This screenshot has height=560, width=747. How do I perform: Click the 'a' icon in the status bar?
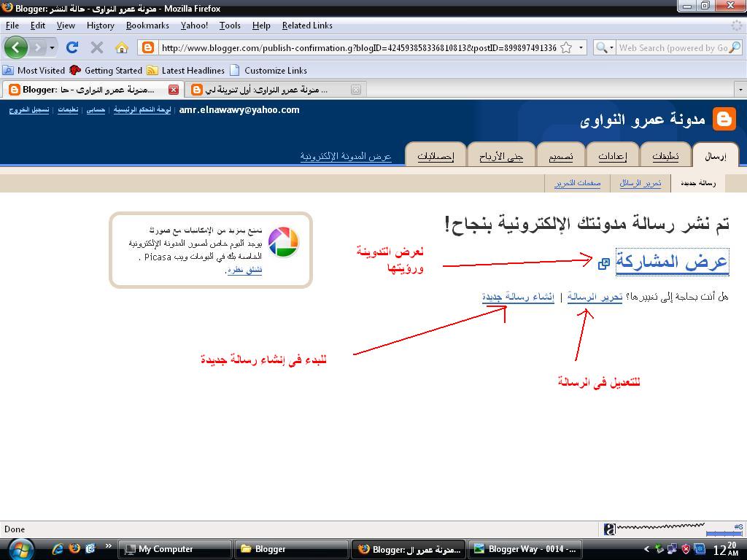pyautogui.click(x=609, y=529)
